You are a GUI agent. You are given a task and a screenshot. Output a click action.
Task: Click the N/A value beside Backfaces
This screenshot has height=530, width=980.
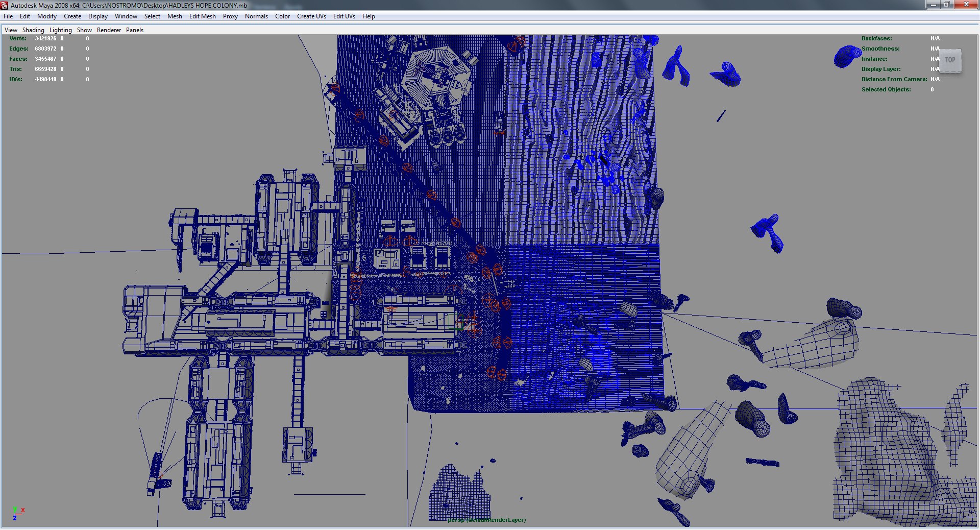point(935,38)
